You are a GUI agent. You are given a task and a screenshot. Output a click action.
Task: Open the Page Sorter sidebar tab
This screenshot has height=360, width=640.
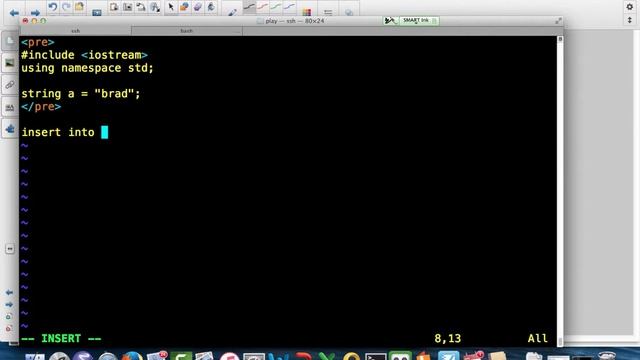pyautogui.click(x=10, y=41)
